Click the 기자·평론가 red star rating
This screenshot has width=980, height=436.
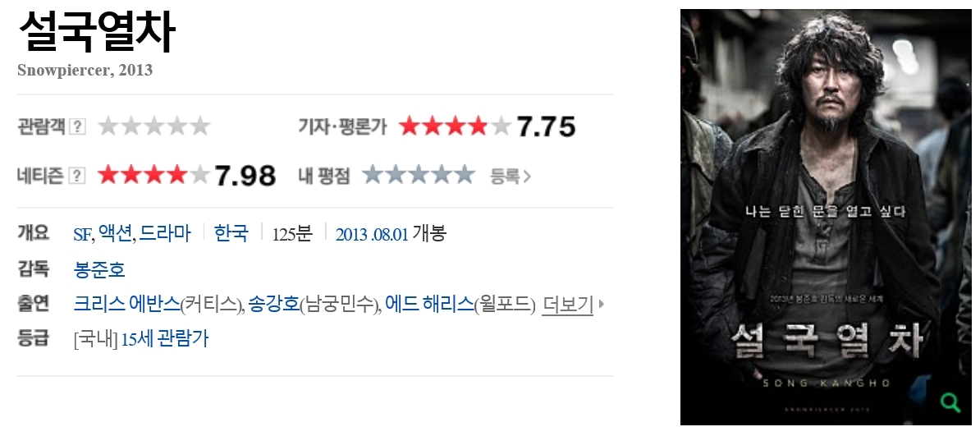(455, 126)
